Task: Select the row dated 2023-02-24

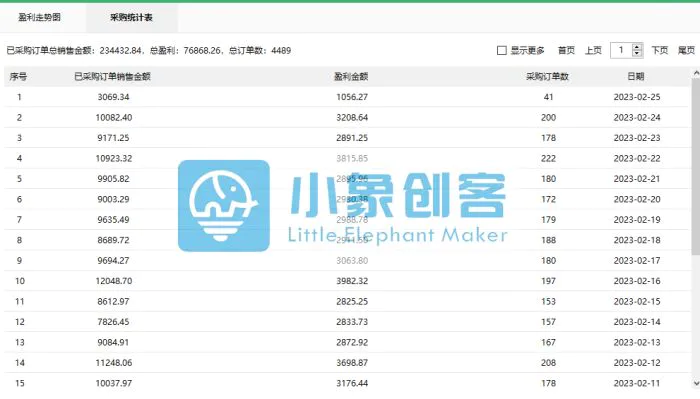Action: click(x=346, y=117)
